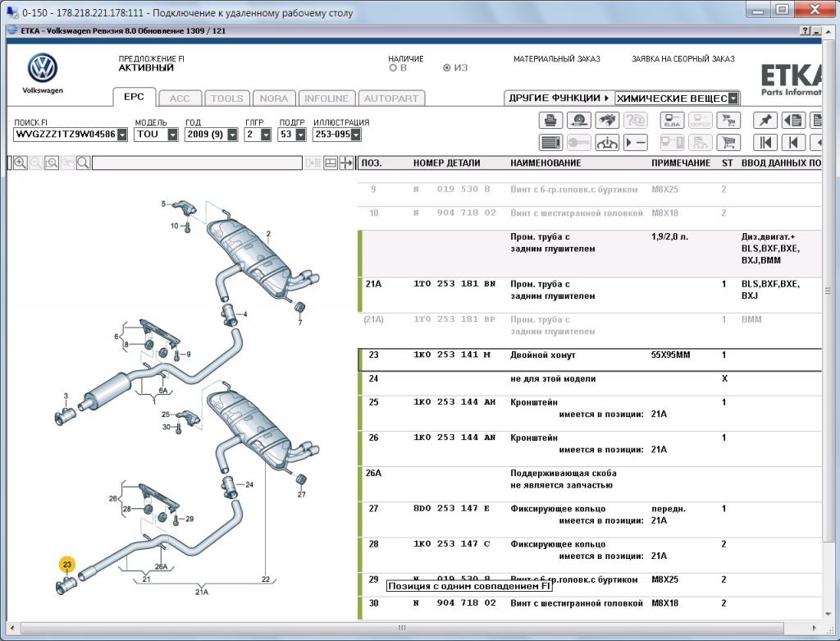Click the split-pane layout icon
Screen dimensions: 840x641
[x=331, y=163]
